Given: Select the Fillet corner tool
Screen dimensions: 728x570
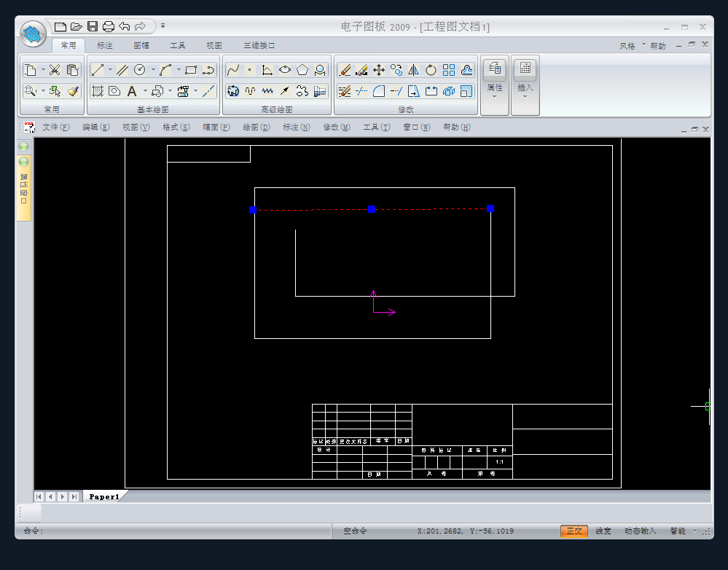Looking at the screenshot, I should (x=379, y=91).
